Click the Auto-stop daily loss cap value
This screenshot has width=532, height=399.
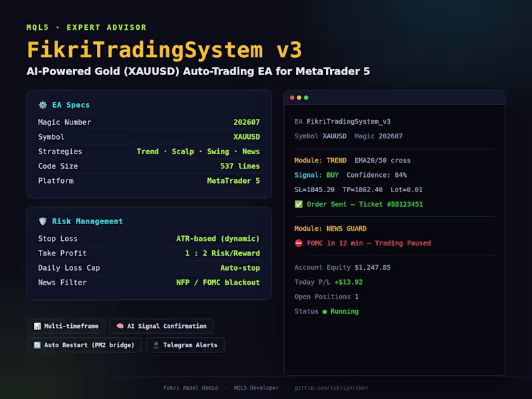(240, 268)
